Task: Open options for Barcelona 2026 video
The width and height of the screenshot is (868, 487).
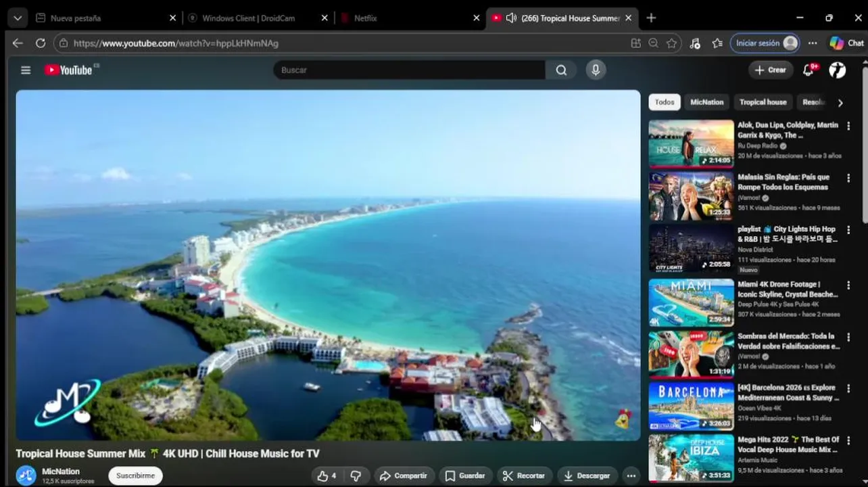Action: pos(848,388)
